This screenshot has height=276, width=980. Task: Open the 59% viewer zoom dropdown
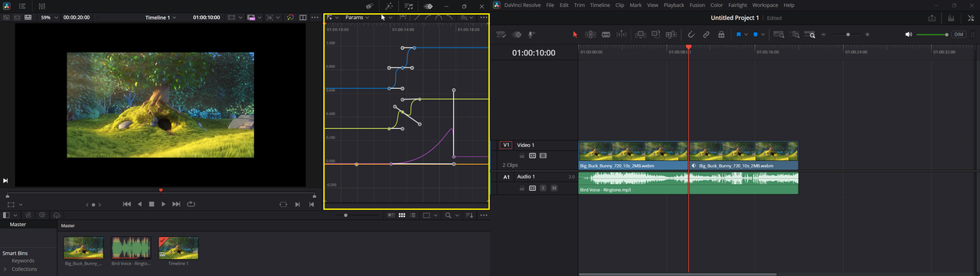coord(49,17)
